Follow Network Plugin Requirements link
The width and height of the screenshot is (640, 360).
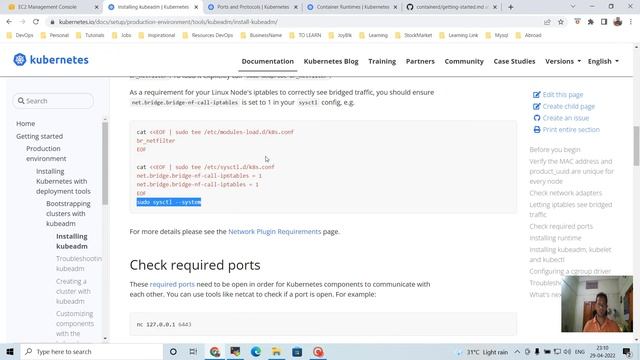tap(275, 231)
